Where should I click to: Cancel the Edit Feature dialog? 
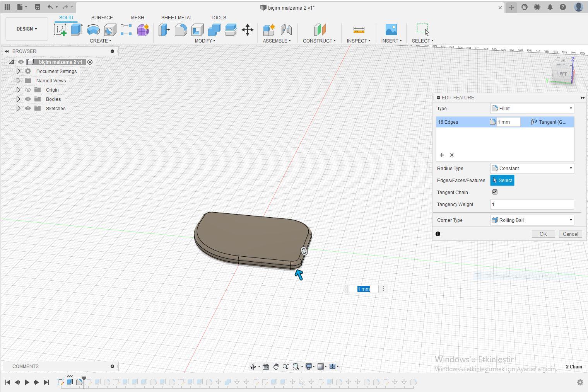click(570, 234)
